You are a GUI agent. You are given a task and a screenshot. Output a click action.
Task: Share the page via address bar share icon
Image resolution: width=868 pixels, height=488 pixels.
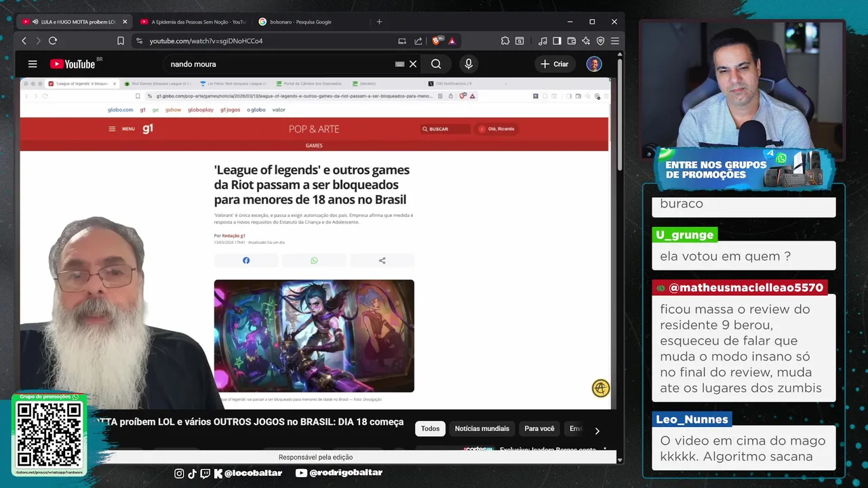pos(418,41)
